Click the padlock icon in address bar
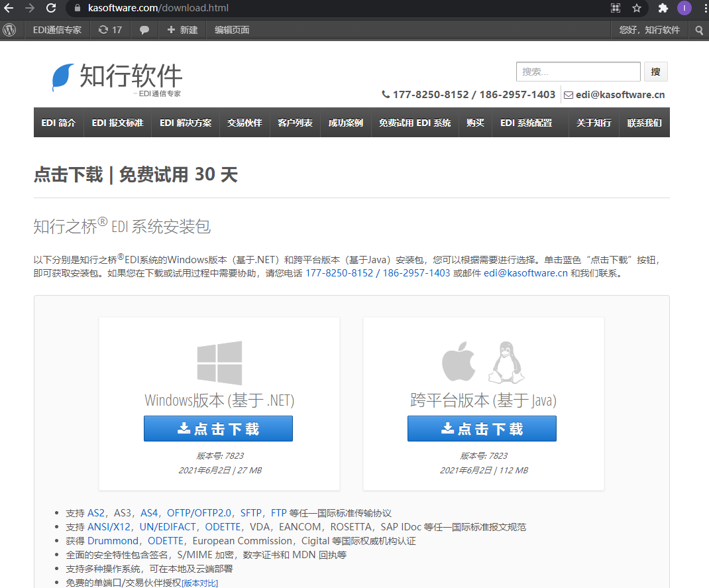The width and height of the screenshot is (709, 588). pyautogui.click(x=78, y=8)
